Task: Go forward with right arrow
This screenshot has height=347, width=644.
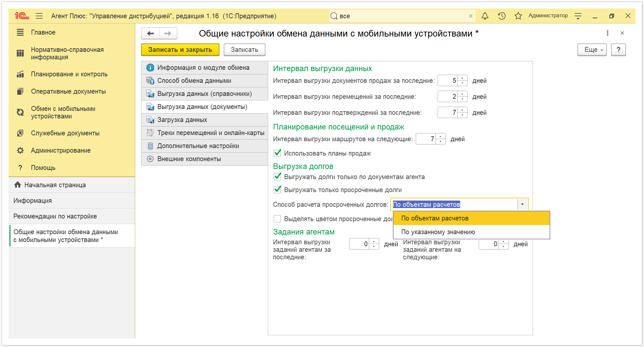Action: 168,33
